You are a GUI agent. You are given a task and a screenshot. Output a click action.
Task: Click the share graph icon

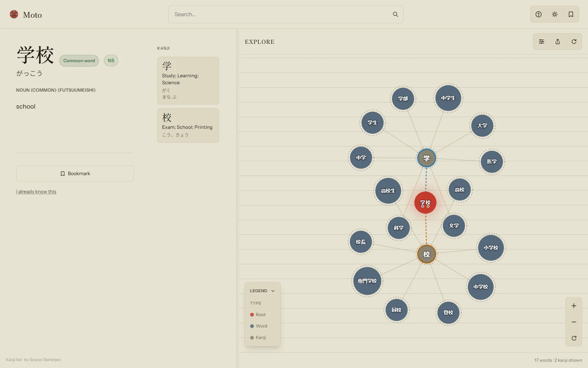click(557, 42)
